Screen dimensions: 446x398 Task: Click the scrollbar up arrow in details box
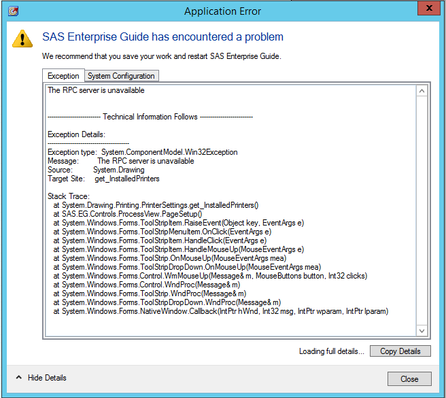422,91
